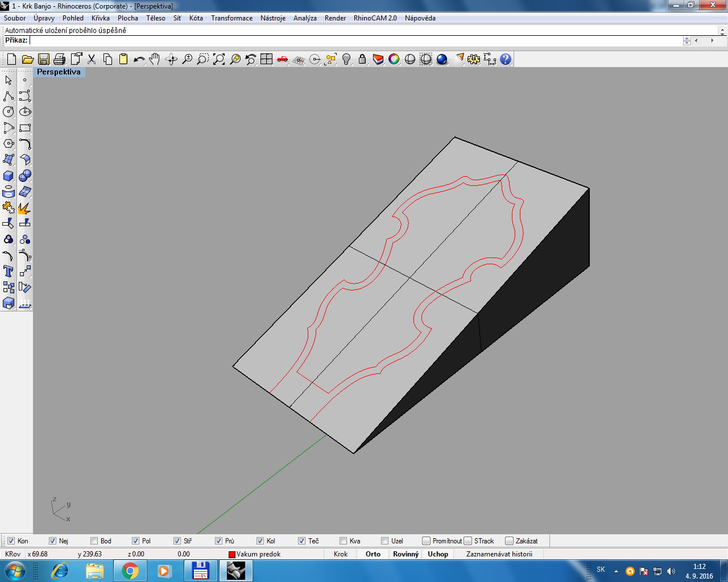This screenshot has height=582, width=728.
Task: Enable the Kva osnap checkbox
Action: tap(344, 541)
